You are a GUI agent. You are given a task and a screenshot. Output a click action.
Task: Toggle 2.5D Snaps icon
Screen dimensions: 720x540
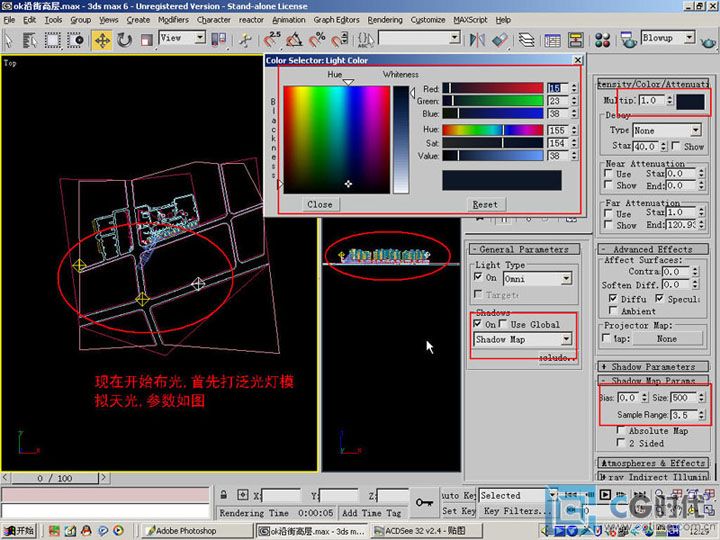click(273, 40)
